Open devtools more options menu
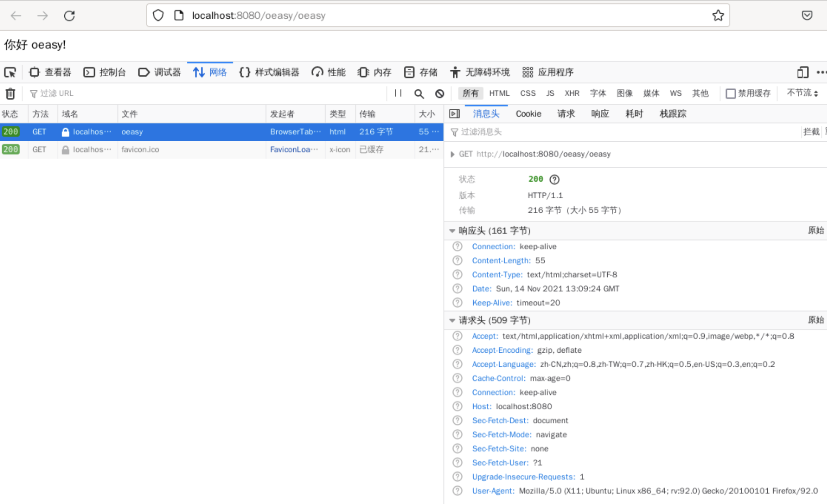Viewport: 827px width, 504px height. (x=822, y=72)
